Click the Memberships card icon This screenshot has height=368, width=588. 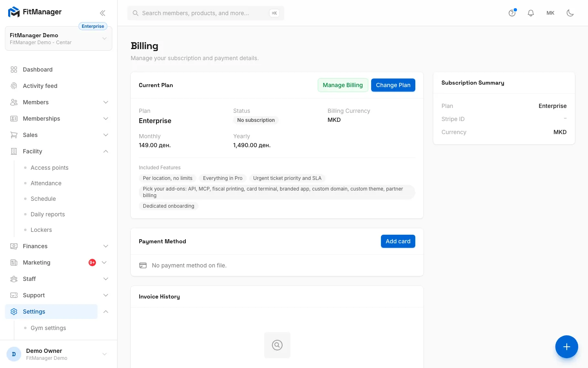14,119
